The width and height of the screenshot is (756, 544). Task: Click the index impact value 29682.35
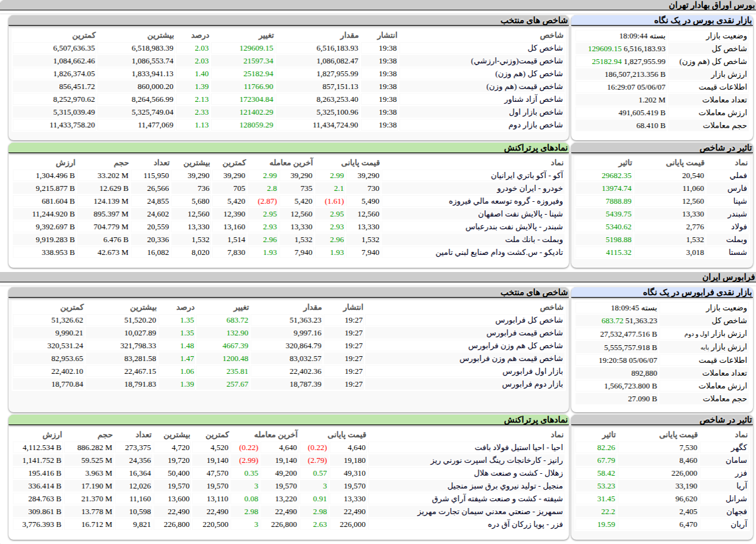click(x=616, y=176)
